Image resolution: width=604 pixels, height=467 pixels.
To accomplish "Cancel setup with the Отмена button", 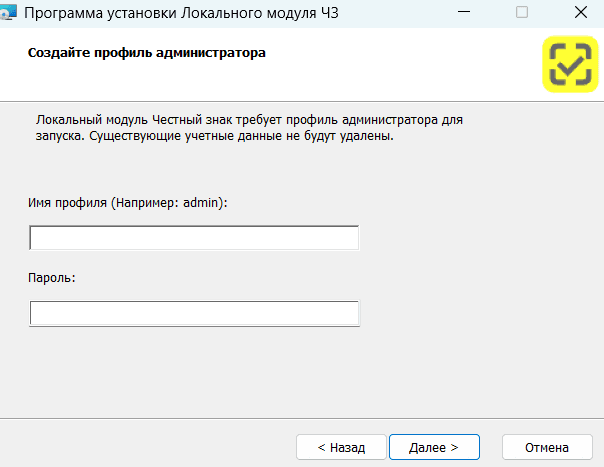I will [x=546, y=447].
